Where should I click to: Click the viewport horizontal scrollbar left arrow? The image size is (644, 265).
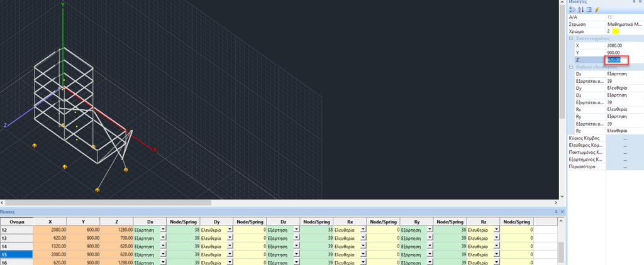(3, 203)
